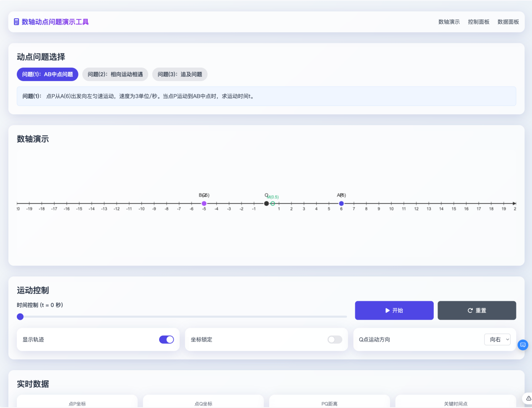
Task: Open the 控制面板 nav link
Action: coord(479,22)
